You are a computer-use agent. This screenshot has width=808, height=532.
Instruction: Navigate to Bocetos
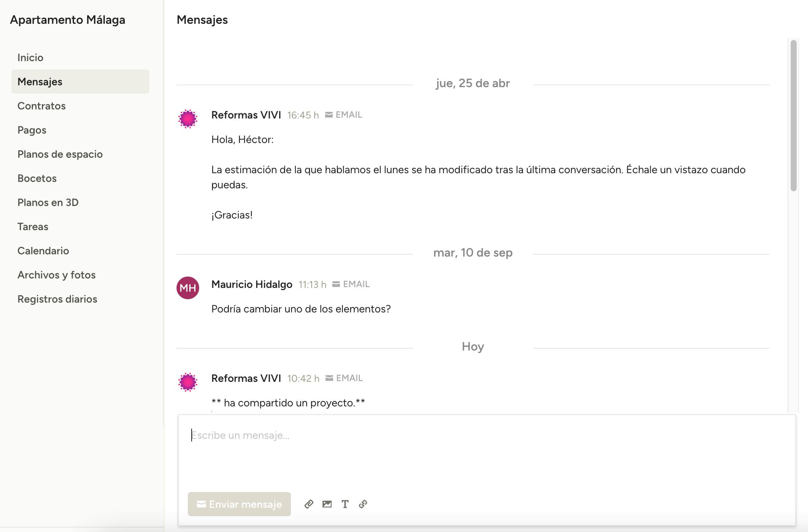coord(37,178)
